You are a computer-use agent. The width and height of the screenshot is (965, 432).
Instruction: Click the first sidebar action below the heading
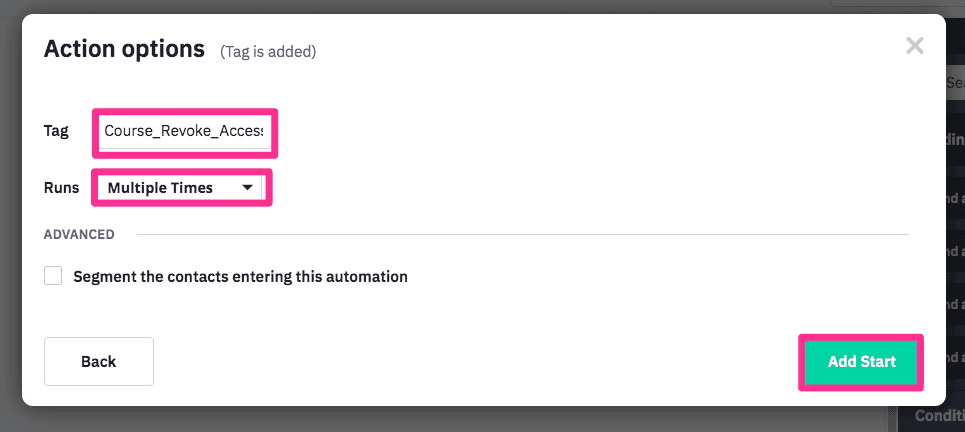pos(957,198)
